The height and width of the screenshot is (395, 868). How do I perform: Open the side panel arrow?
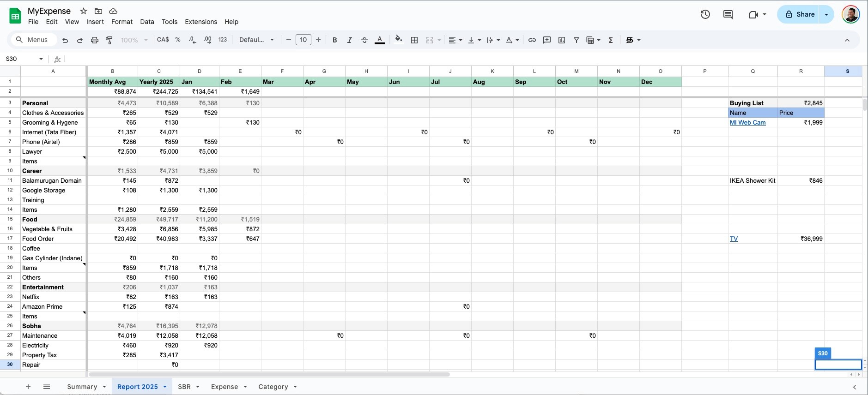click(855, 387)
